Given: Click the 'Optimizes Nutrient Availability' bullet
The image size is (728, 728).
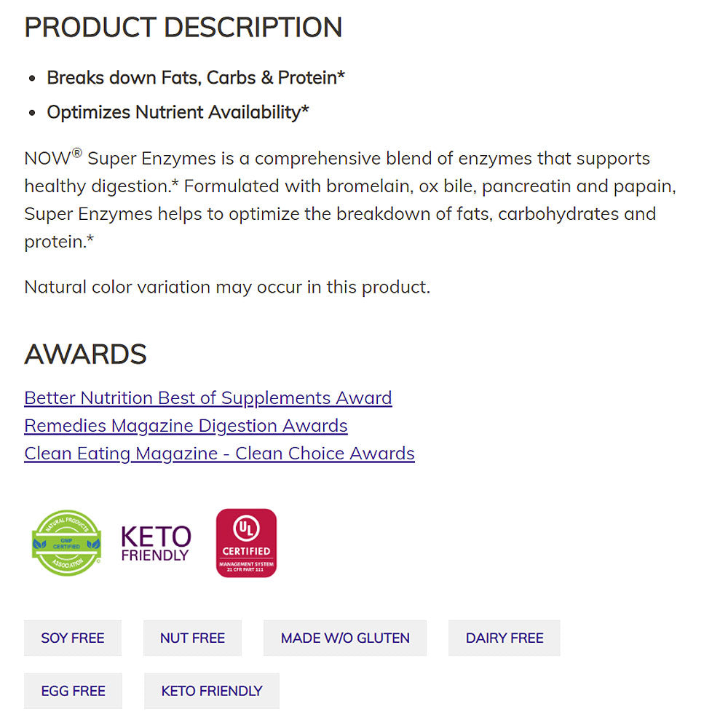Looking at the screenshot, I should (178, 112).
